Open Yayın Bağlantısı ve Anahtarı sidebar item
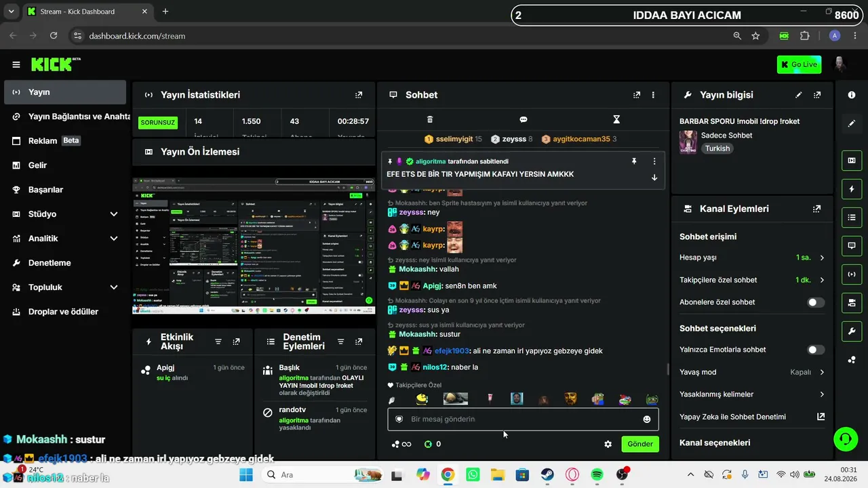The image size is (868, 488). coord(66,117)
